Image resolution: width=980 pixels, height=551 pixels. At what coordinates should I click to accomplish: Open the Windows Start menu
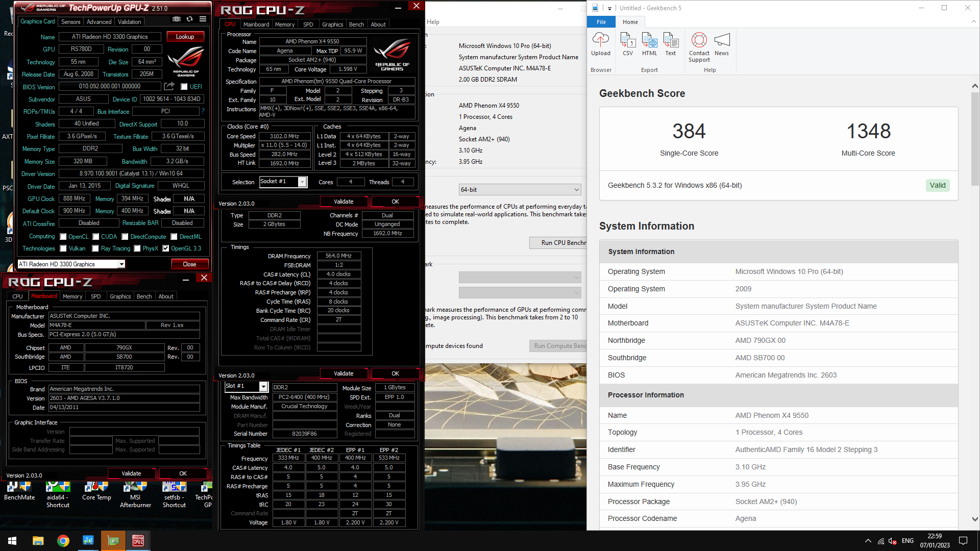pos(12,541)
